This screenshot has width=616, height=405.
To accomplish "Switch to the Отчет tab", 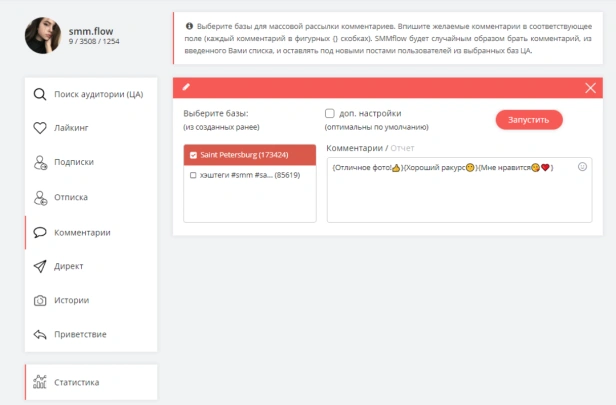I will [402, 148].
